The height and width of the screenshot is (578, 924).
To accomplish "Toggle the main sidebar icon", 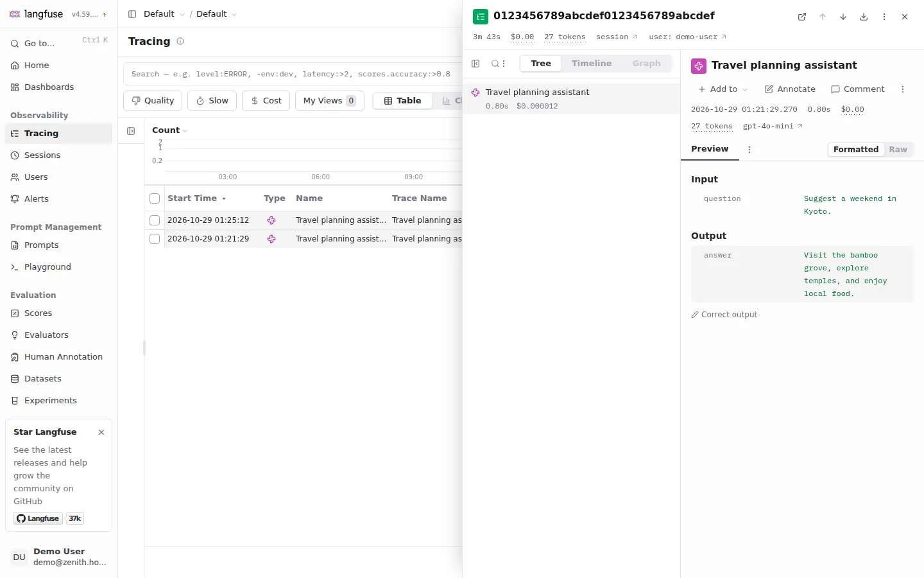I will click(132, 14).
